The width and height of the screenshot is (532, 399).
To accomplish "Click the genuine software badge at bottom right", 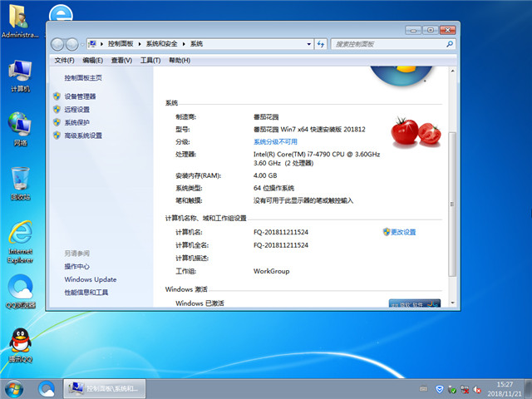I will pos(415,303).
